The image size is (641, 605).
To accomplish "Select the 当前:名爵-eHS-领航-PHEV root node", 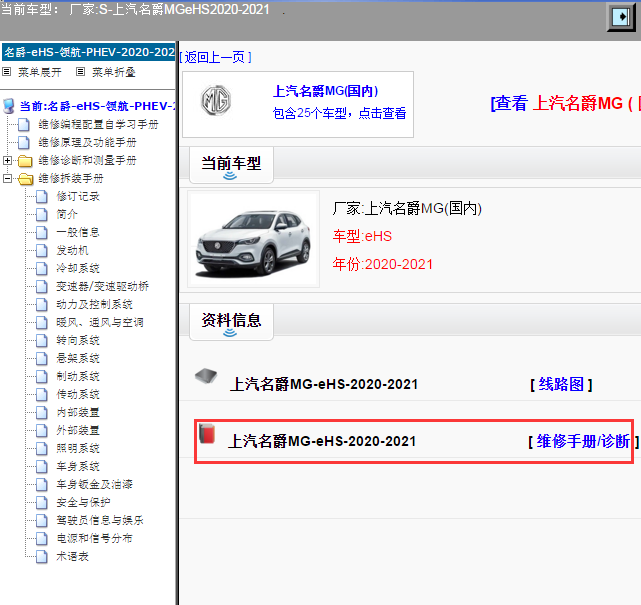I will [x=97, y=106].
